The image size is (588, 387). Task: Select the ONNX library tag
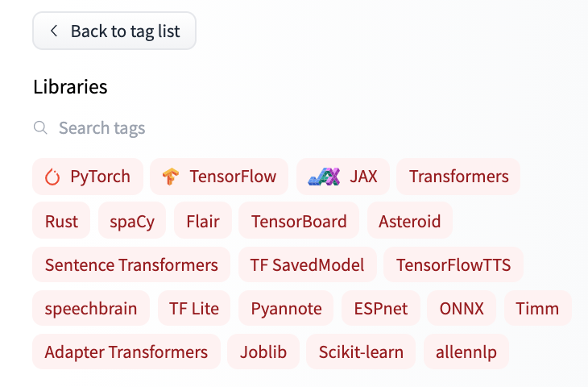click(x=462, y=308)
